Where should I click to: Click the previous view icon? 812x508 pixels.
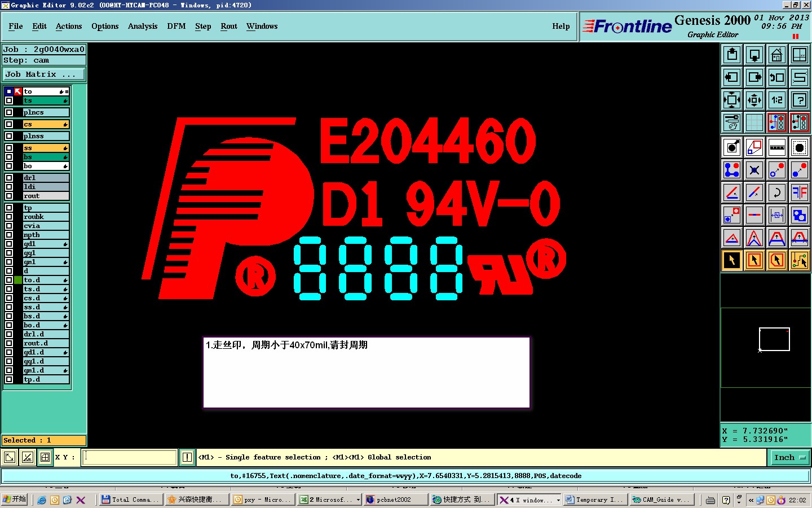coord(777,77)
